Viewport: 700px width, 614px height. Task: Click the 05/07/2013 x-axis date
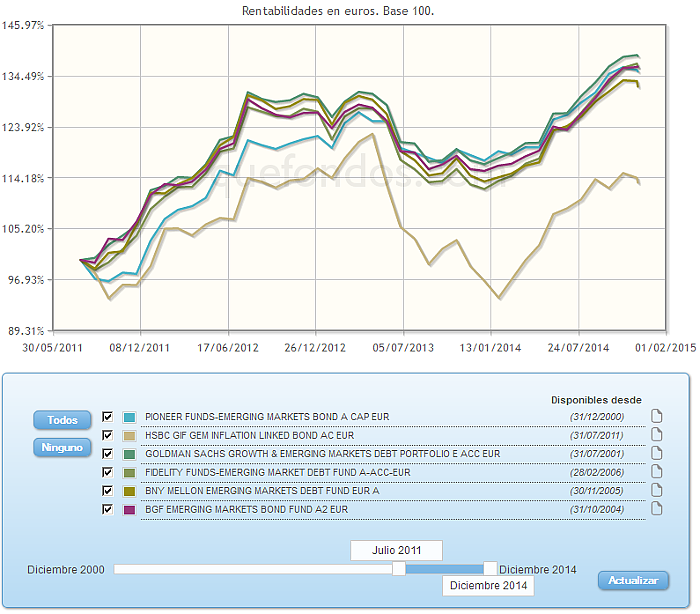coord(403,348)
